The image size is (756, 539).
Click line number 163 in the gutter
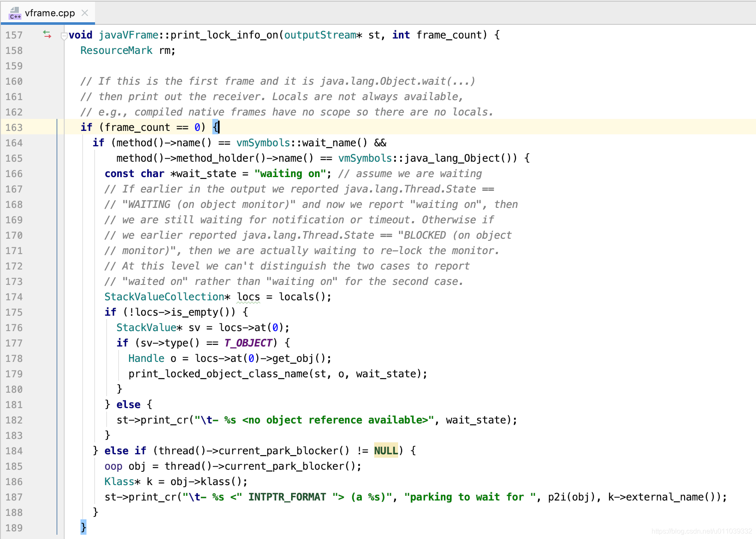(x=14, y=127)
